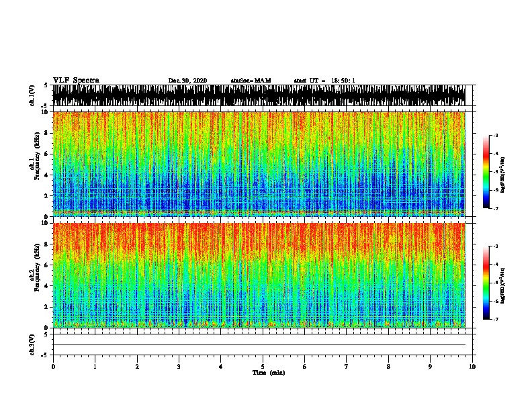Image resolution: width=532 pixels, height=411 pixels.
Task: Click the ch.2 colorbar "log(PSD)(V²/Hz)" label
Action: pyautogui.click(x=502, y=286)
